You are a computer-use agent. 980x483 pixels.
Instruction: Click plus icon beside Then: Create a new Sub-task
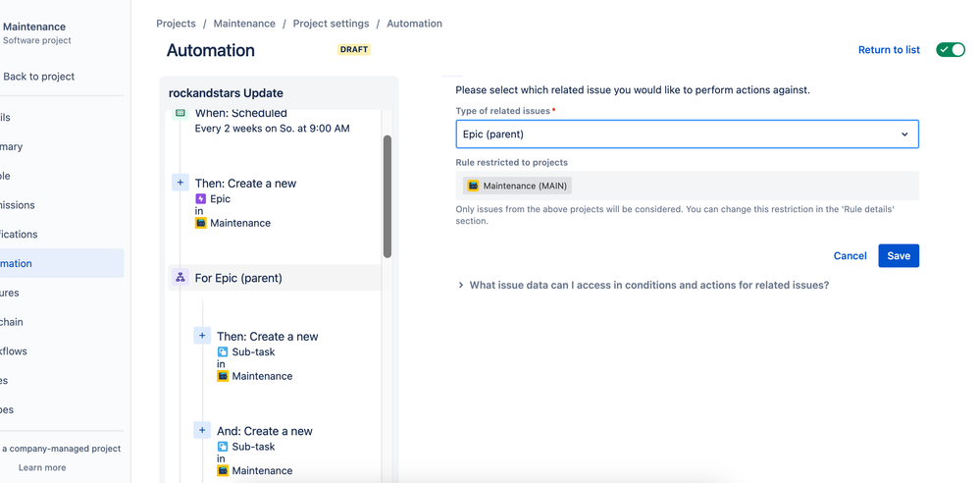(202, 336)
